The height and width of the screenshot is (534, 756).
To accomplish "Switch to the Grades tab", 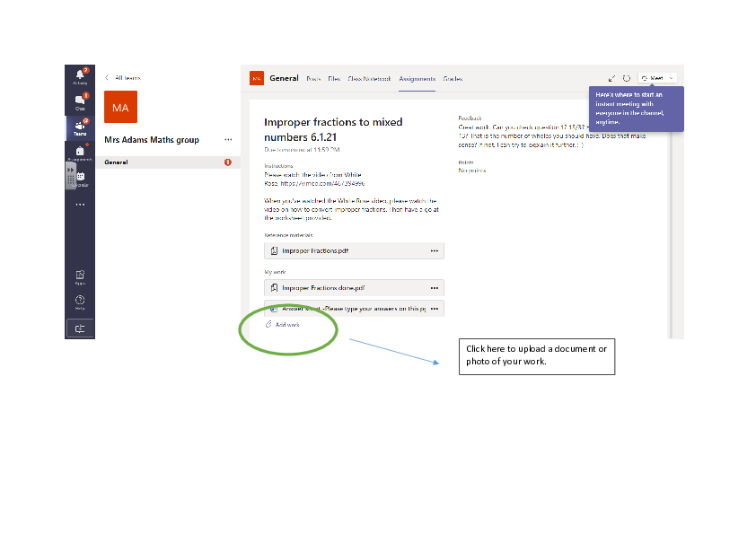I will 453,79.
